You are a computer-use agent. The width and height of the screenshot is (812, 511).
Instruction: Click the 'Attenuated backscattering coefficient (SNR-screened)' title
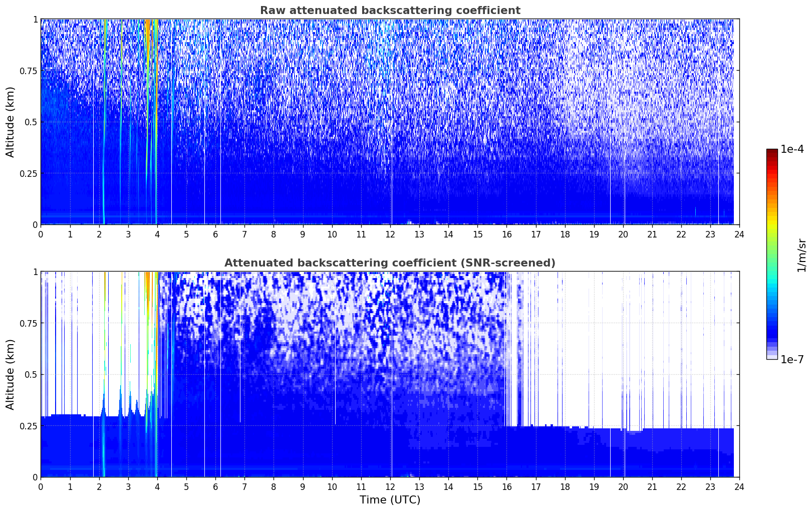pos(390,263)
